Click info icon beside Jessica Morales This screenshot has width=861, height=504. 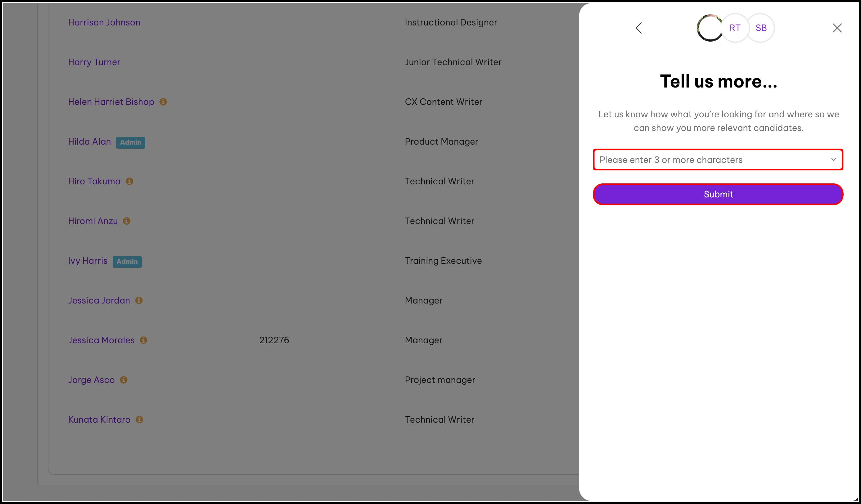tap(143, 340)
